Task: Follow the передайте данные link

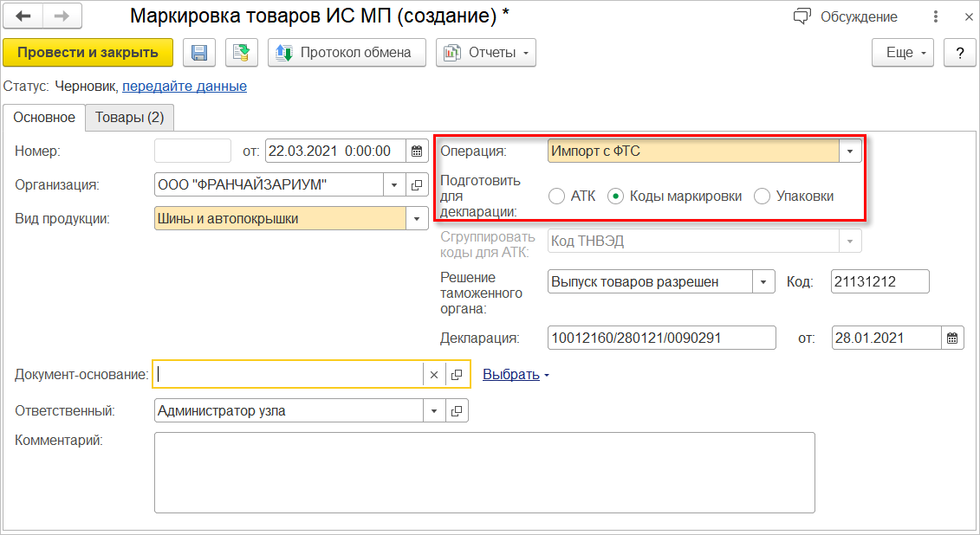Action: click(x=185, y=87)
